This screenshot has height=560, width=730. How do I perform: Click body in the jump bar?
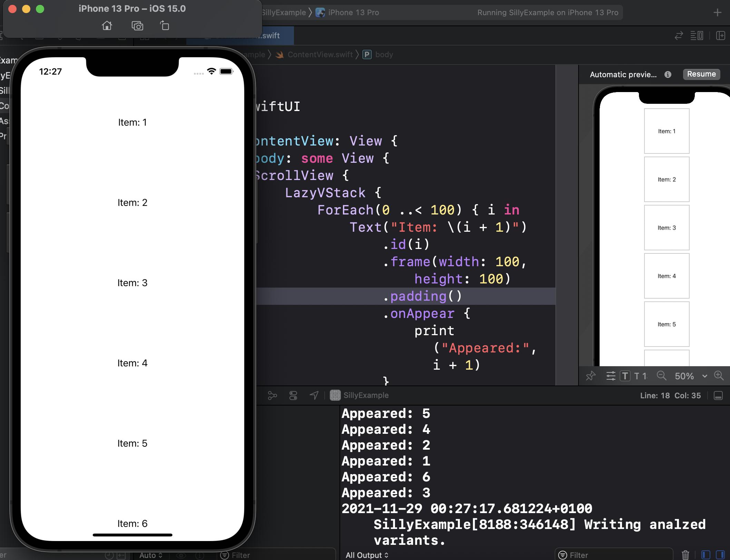[x=384, y=54]
